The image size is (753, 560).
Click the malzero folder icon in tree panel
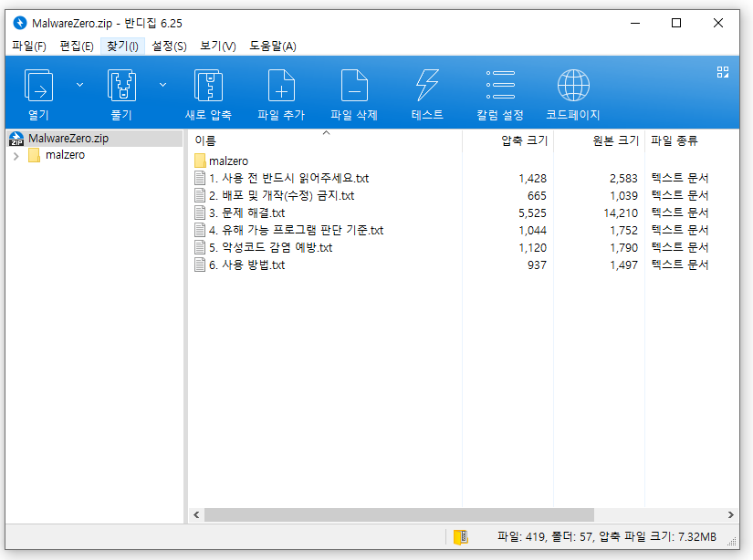(x=34, y=155)
